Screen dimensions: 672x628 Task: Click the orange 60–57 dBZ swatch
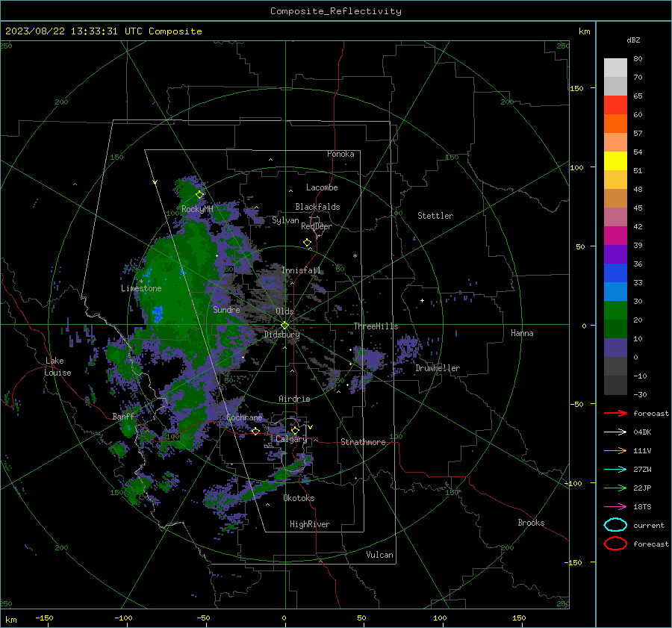(615, 124)
